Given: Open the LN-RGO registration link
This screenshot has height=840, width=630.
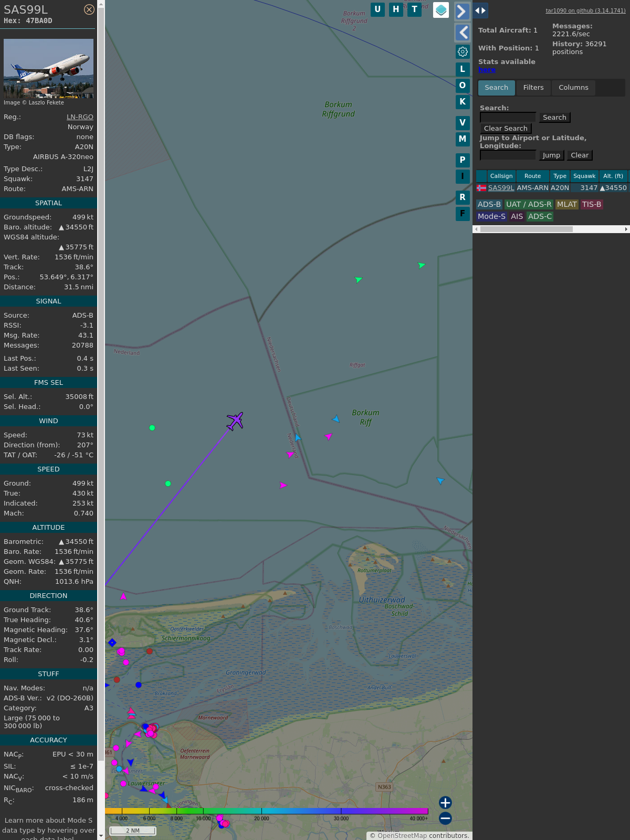Looking at the screenshot, I should coord(80,117).
